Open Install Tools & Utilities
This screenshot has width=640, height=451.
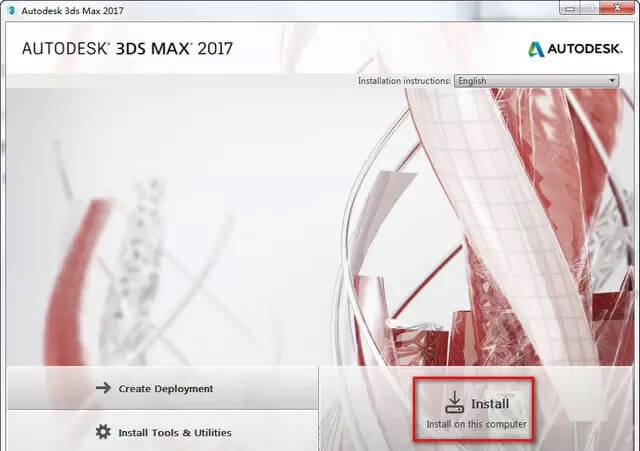tap(162, 432)
